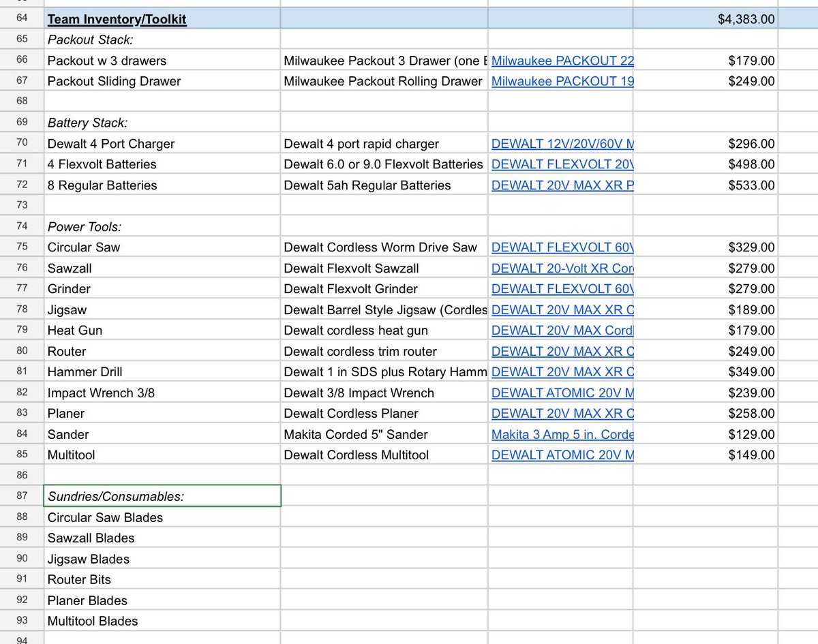The height and width of the screenshot is (644, 818).
Task: Select the Multitool Blades cell
Action: [162, 621]
